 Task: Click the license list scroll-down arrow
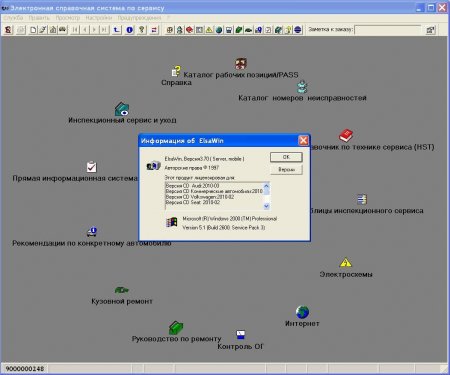(x=266, y=206)
